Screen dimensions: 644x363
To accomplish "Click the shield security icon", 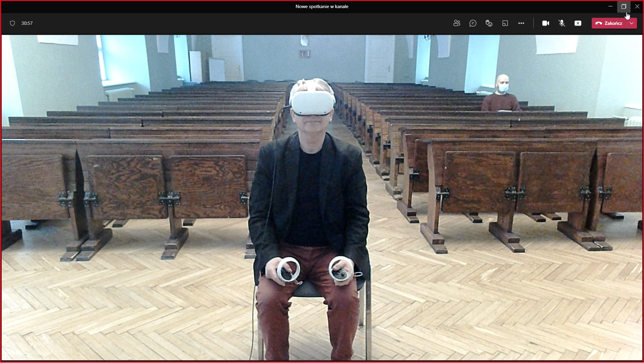I will pos(12,23).
